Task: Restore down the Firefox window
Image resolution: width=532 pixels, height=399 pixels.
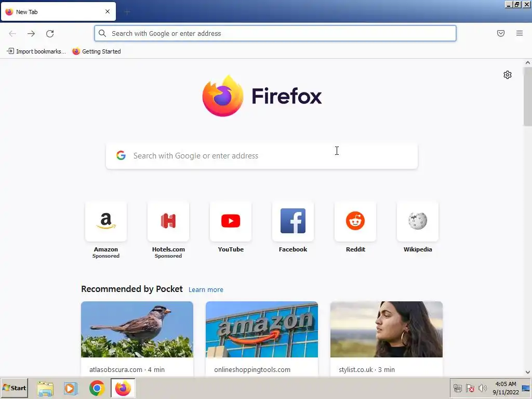Action: coord(517,5)
